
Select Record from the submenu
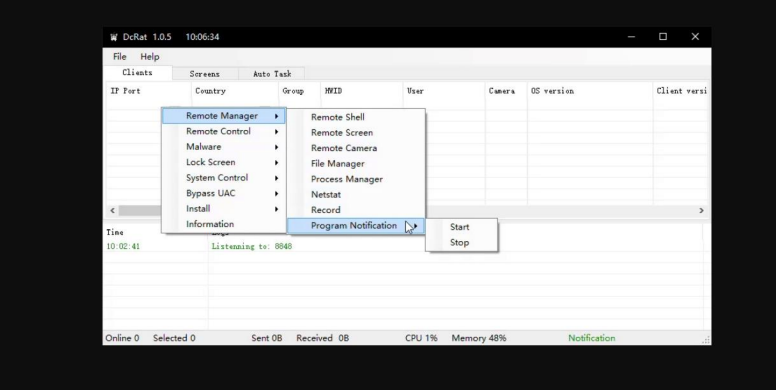[356, 210]
